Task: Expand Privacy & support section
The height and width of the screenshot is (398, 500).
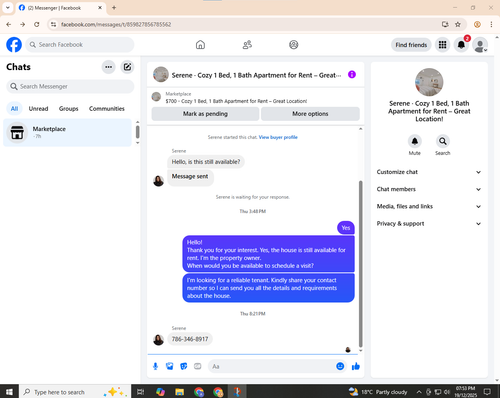Action: pyautogui.click(x=429, y=224)
